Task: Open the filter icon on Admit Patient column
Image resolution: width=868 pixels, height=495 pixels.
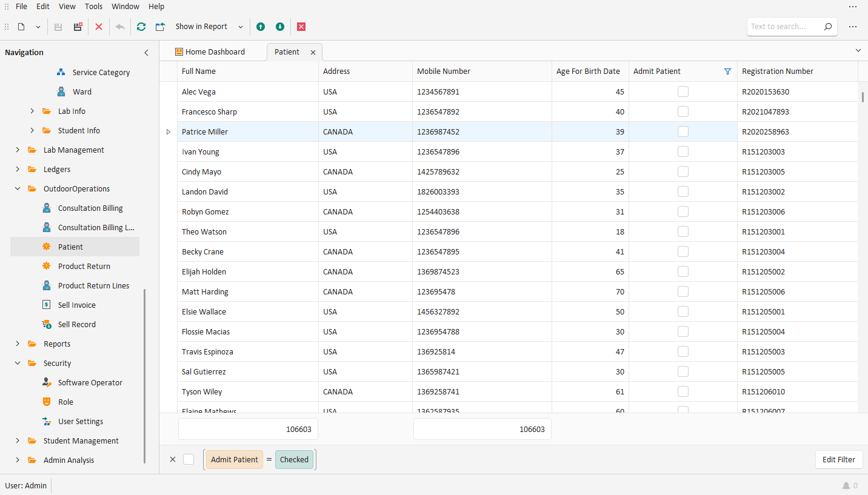Action: pos(727,71)
